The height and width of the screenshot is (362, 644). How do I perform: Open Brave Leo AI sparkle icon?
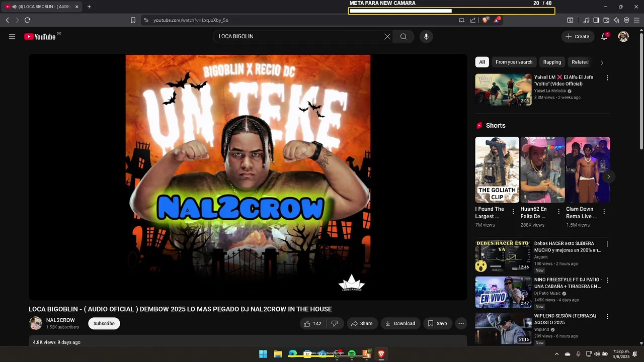[616, 20]
